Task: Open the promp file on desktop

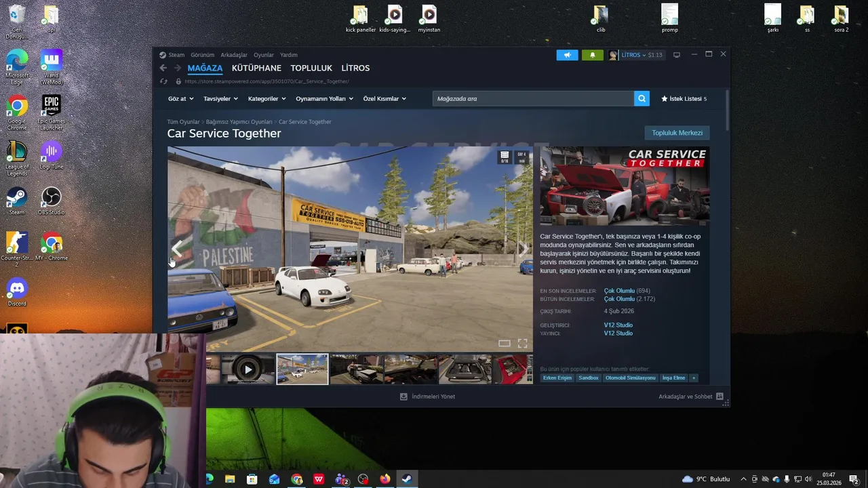Action: [x=669, y=19]
